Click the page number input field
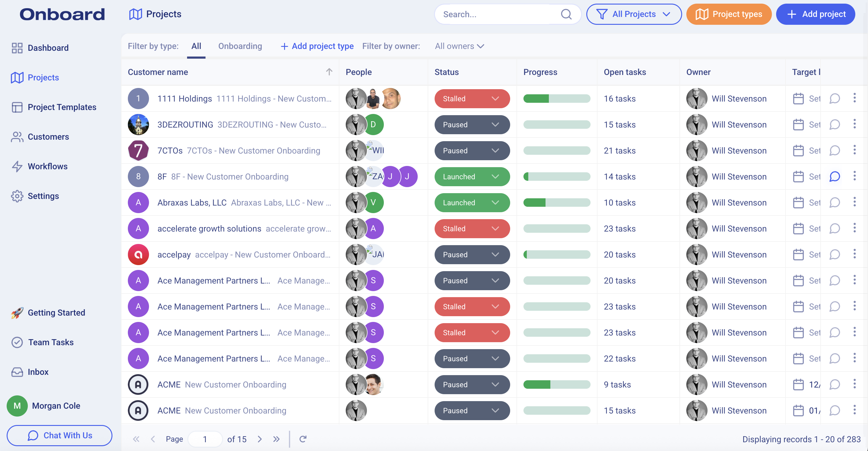Image resolution: width=868 pixels, height=451 pixels. (205, 439)
